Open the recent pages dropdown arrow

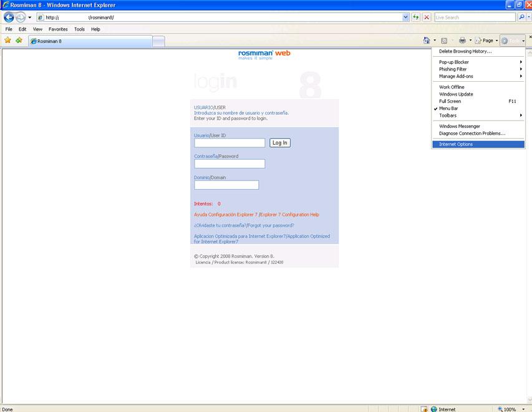click(30, 17)
